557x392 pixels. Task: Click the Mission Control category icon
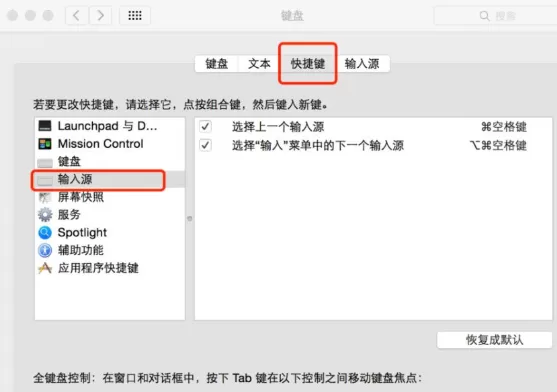click(45, 144)
